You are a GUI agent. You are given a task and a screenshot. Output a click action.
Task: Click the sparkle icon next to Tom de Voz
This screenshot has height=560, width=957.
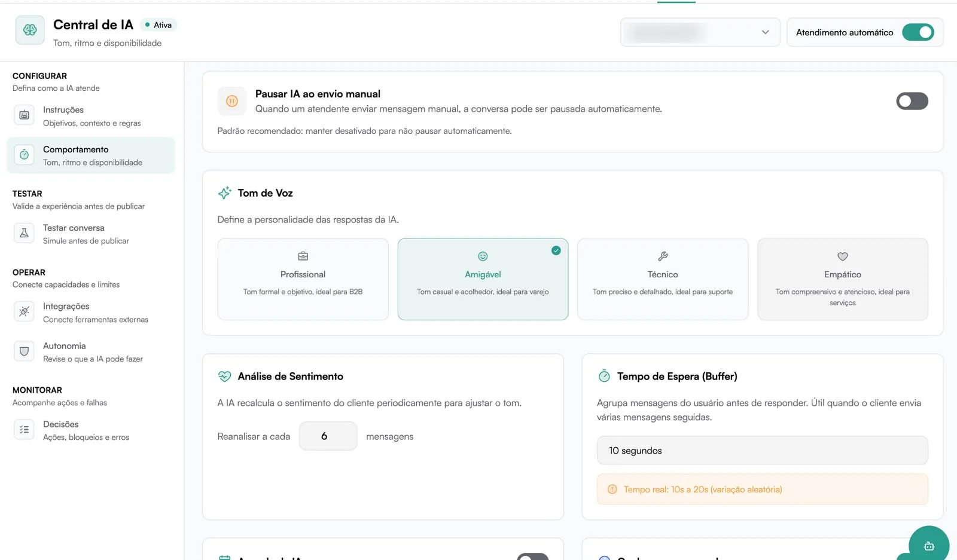coord(225,193)
